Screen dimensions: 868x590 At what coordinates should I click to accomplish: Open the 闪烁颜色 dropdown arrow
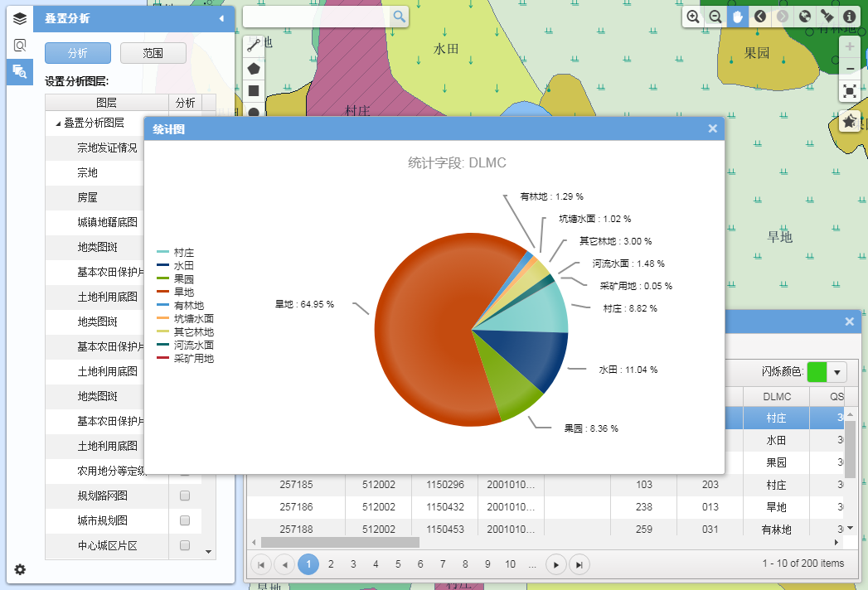tap(837, 372)
